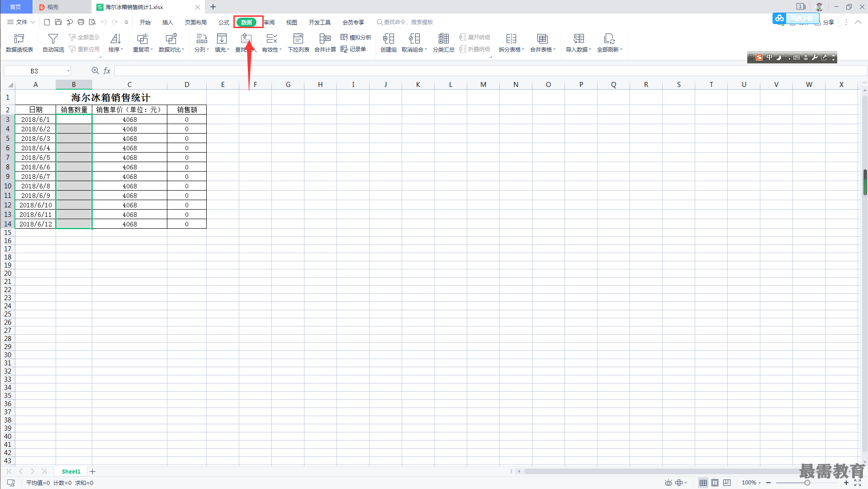Switch to the 视图 ribbon tab
The height and width of the screenshot is (489, 868).
(292, 22)
